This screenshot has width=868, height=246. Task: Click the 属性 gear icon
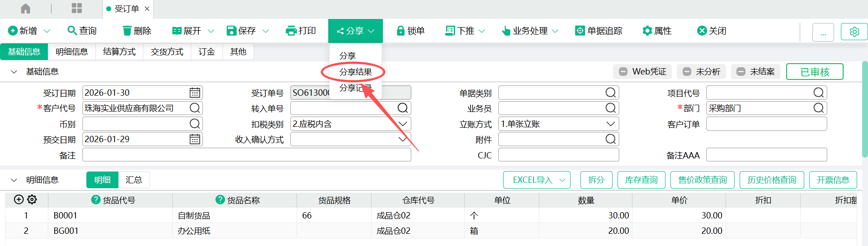coord(647,31)
